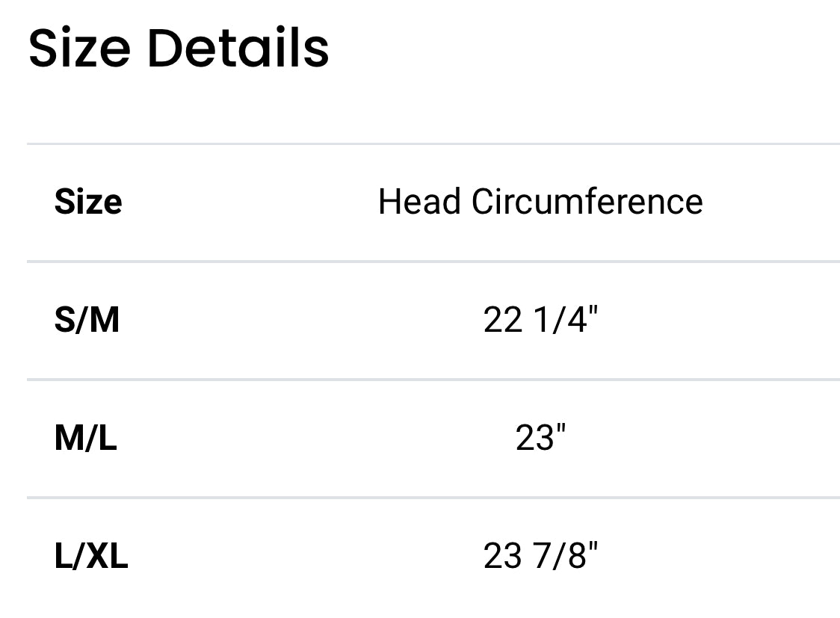Click the word Size in the page title

click(x=79, y=48)
